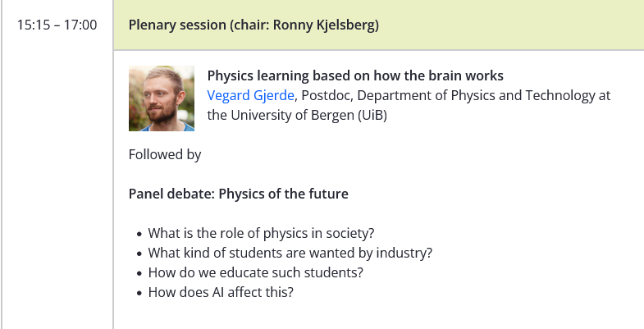Click the bullet before 'What is the role'
This screenshot has width=644, height=329.
tap(139, 234)
